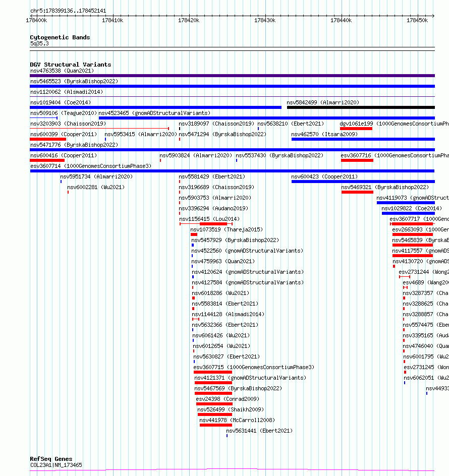Open nsv5842499 (Almarri2020) variant
449x476 pixels.
323,102
